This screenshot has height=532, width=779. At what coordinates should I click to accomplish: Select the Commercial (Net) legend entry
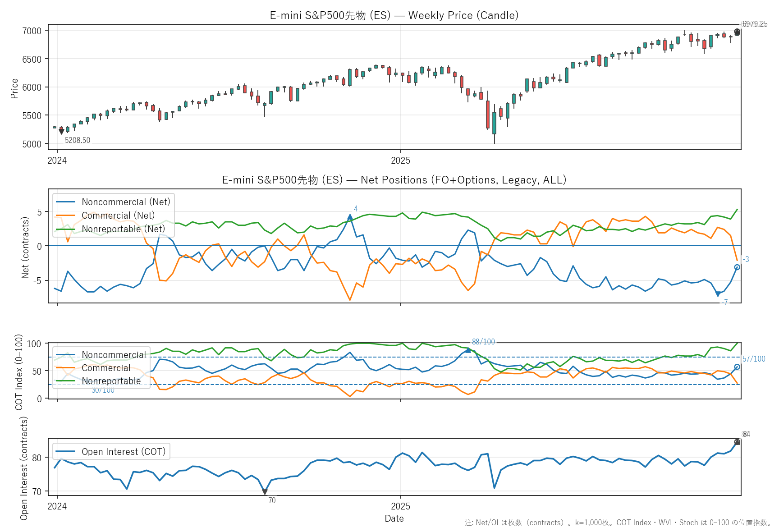tap(118, 216)
